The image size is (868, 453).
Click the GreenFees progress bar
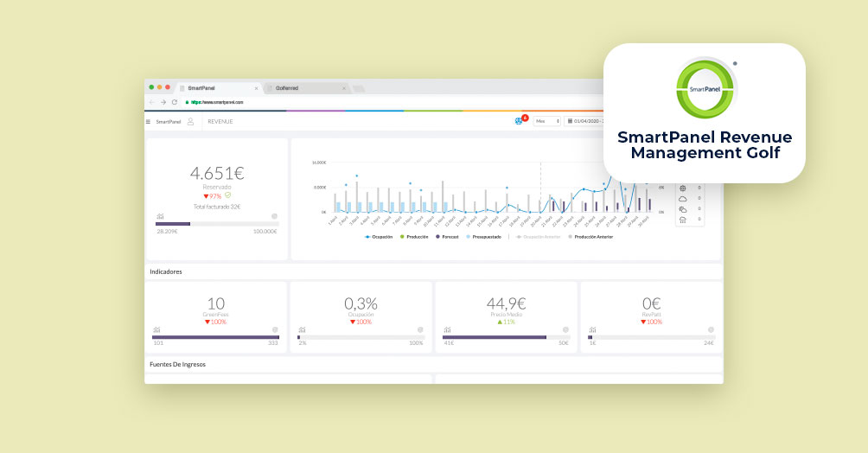(215, 337)
